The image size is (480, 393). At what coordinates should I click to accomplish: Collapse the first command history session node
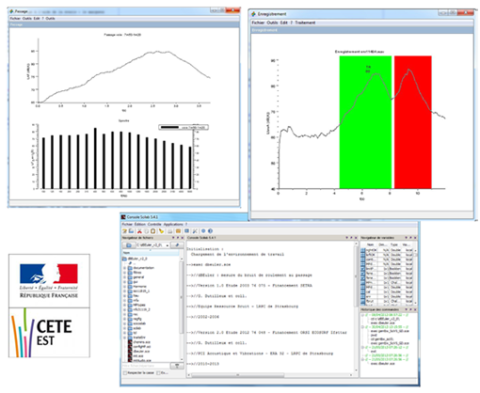click(x=363, y=315)
